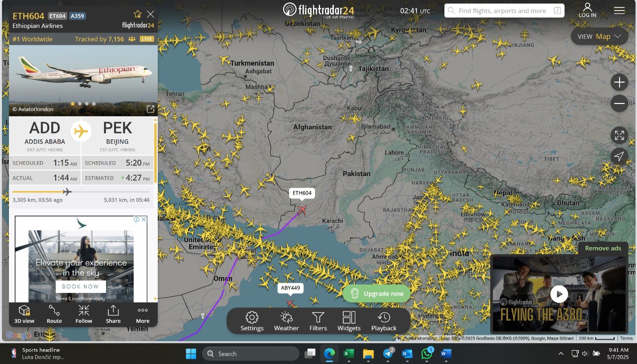Click the flight panel scrollbar
This screenshot has width=637, height=364.
[155, 152]
